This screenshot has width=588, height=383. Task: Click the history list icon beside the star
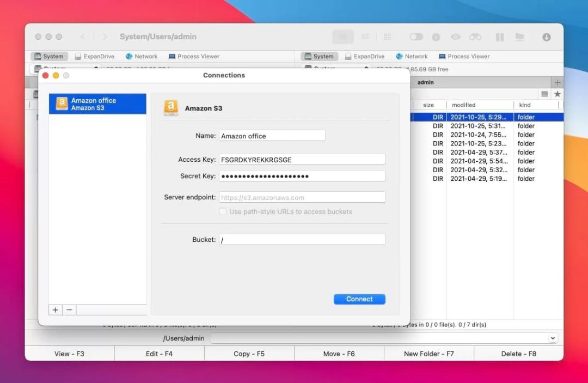(x=544, y=94)
